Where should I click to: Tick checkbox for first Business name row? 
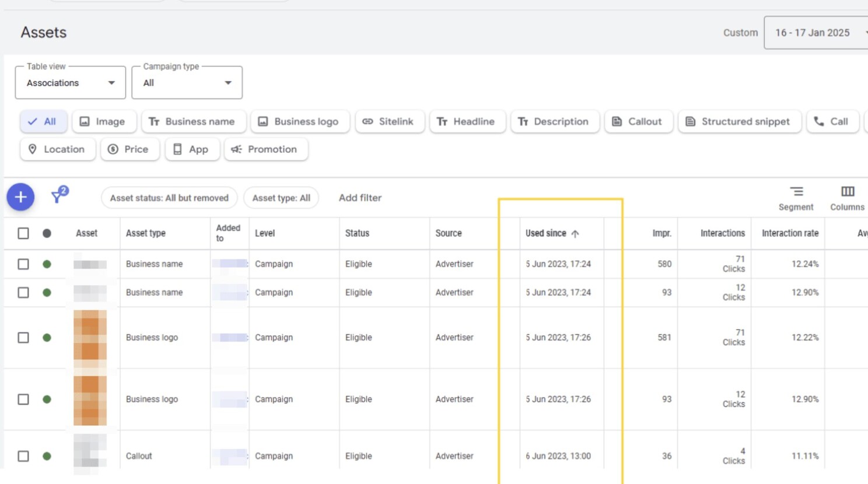click(x=23, y=264)
